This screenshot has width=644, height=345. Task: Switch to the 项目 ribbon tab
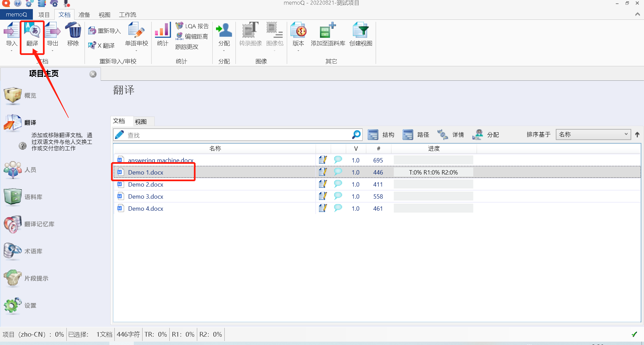(x=44, y=15)
